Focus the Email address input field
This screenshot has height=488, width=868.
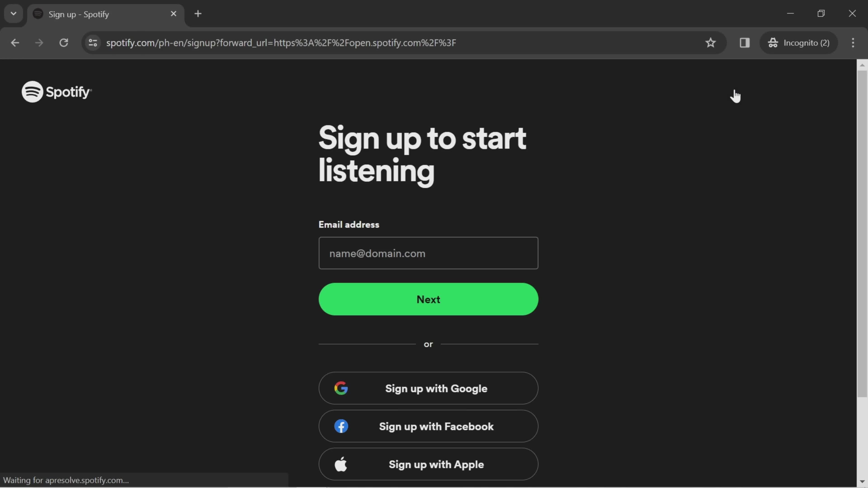click(428, 253)
